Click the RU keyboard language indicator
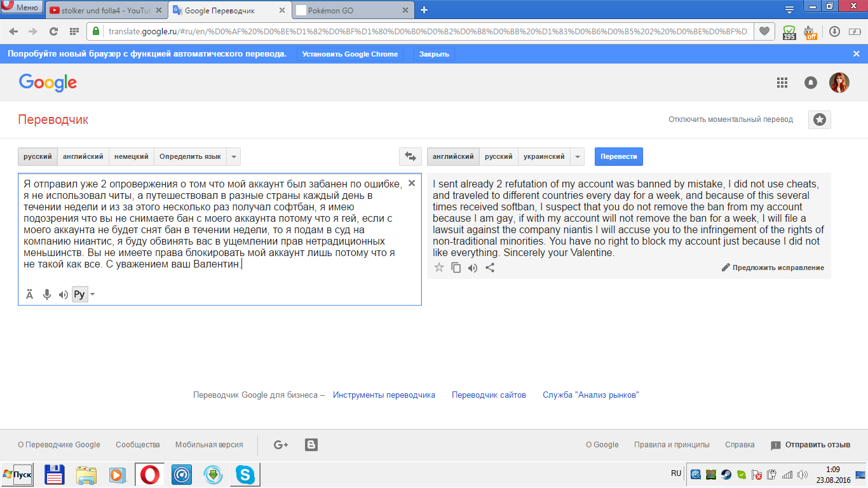This screenshot has width=868, height=488. (x=676, y=473)
